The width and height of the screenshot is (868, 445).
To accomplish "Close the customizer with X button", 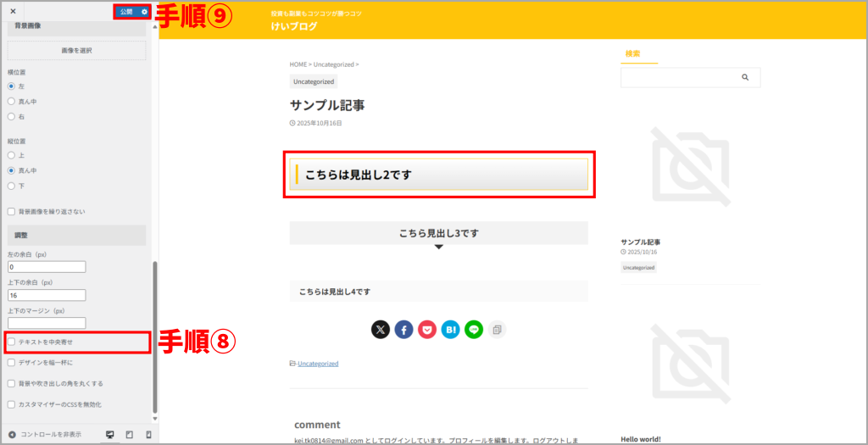I will tap(13, 12).
